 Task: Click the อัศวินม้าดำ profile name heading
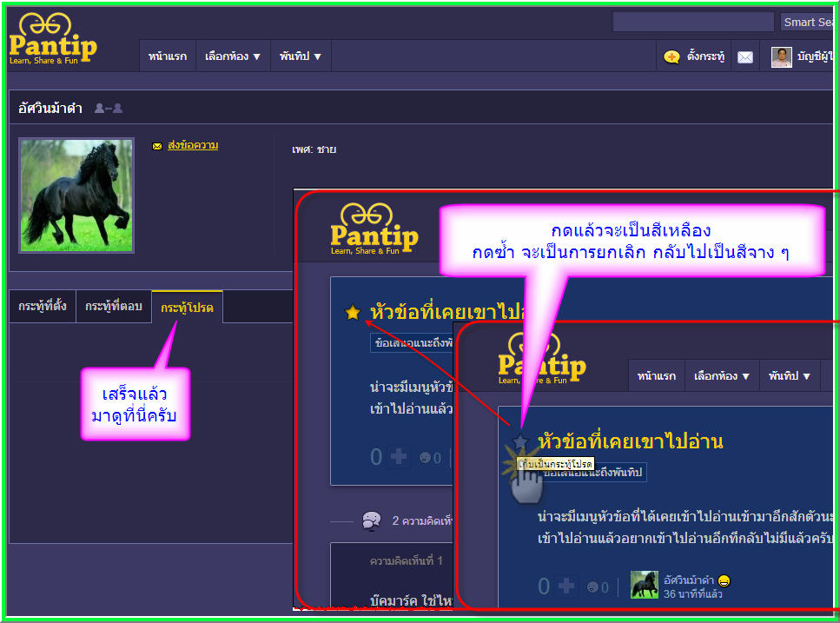pyautogui.click(x=50, y=109)
